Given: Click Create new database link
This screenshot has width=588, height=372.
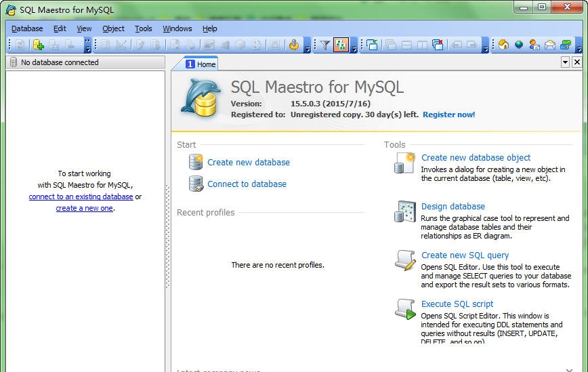Looking at the screenshot, I should (x=249, y=163).
